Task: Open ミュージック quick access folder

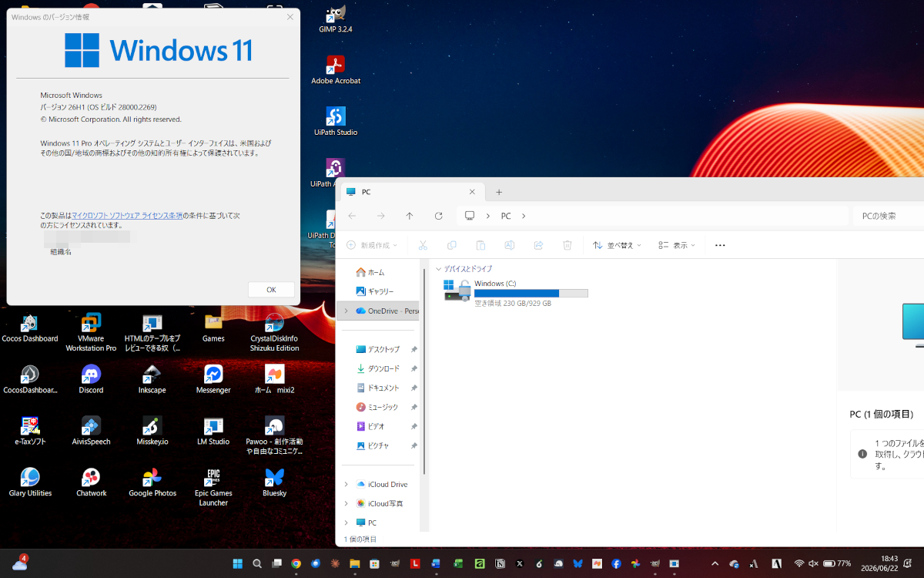Action: tap(378, 407)
